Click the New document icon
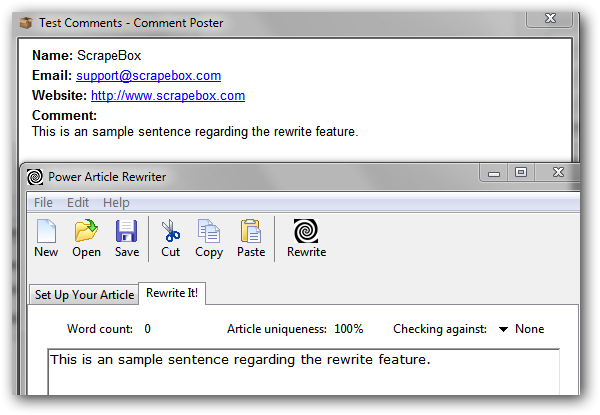 pyautogui.click(x=46, y=238)
